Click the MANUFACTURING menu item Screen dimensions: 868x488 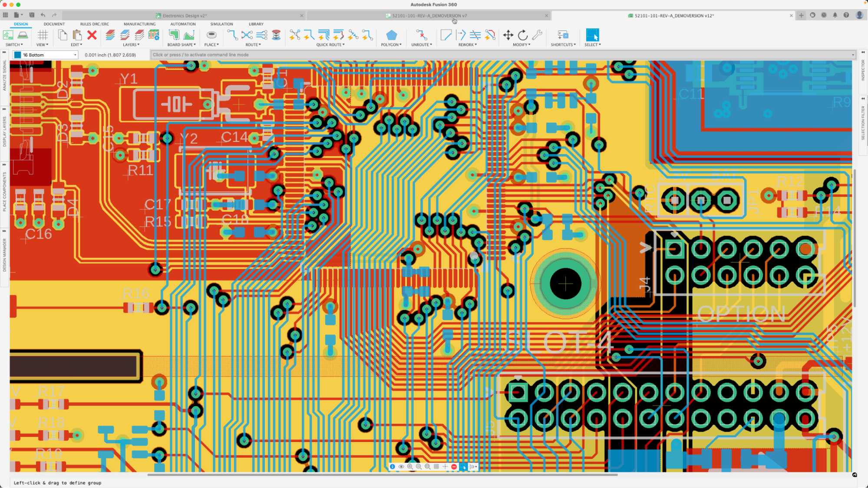click(x=139, y=24)
